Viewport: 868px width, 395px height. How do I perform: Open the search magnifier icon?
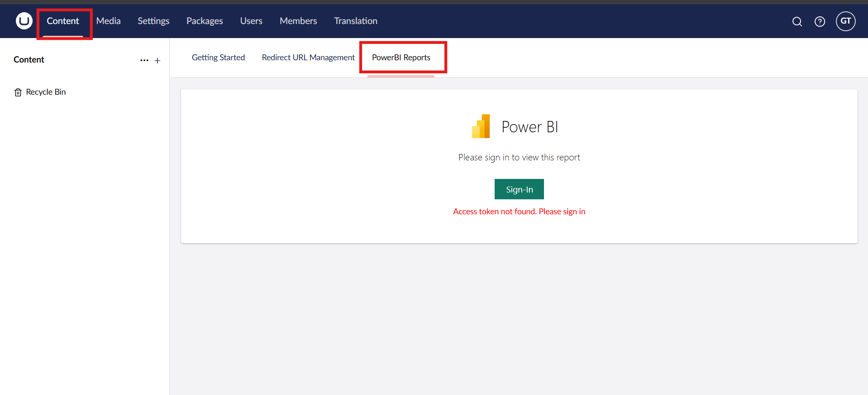[x=797, y=21]
